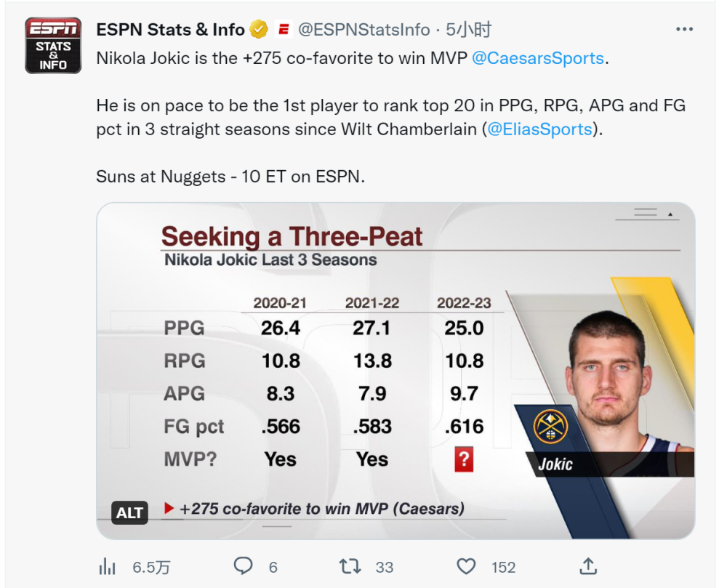
Task: Click the red ESPN affiliate badge
Action: click(284, 30)
